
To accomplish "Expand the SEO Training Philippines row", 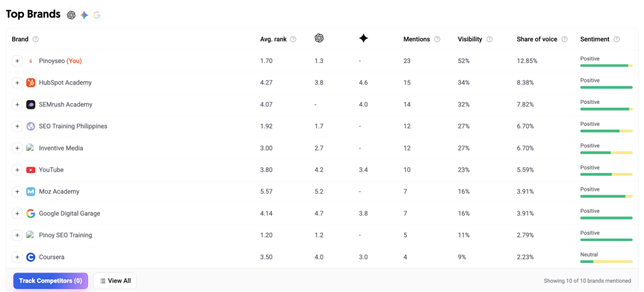I will coord(17,126).
